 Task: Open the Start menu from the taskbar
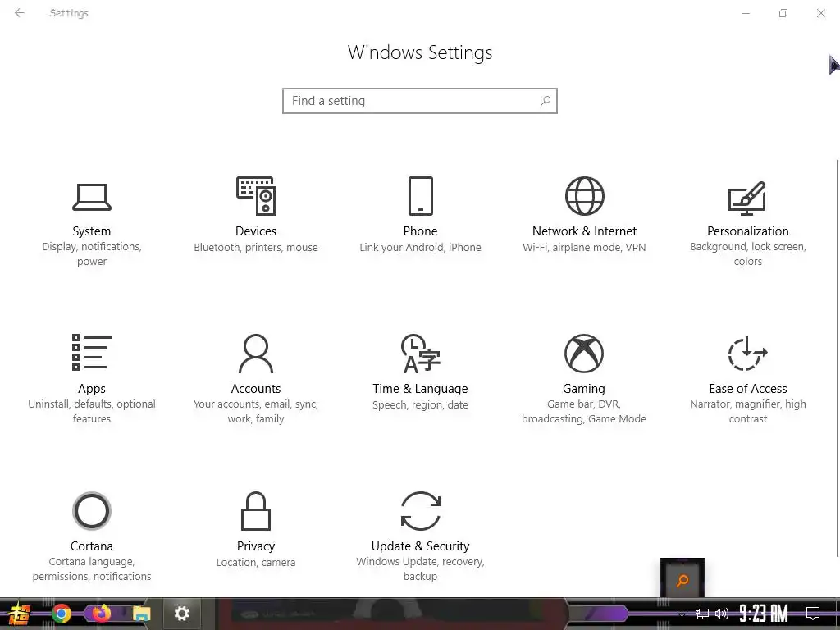coord(20,614)
